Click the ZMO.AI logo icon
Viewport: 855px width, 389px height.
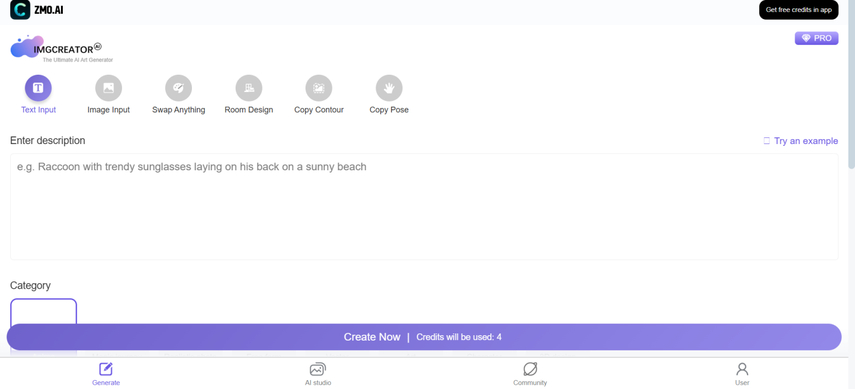point(20,9)
